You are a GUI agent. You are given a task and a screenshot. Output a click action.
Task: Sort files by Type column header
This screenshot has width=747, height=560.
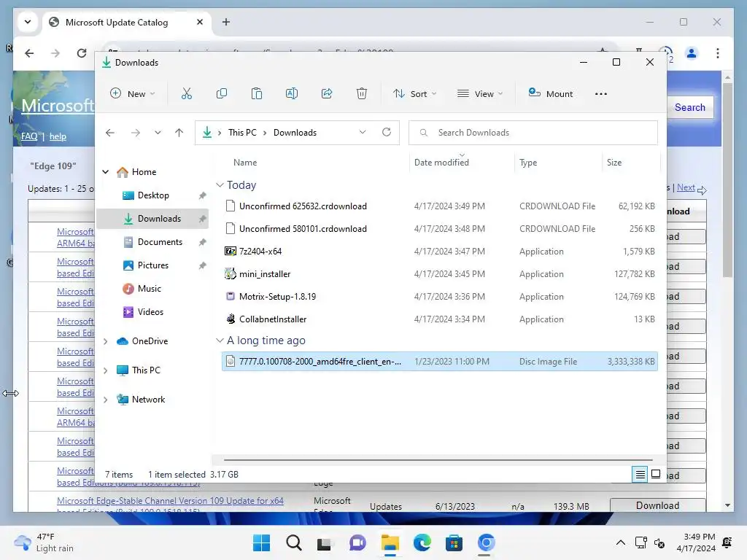[528, 163]
